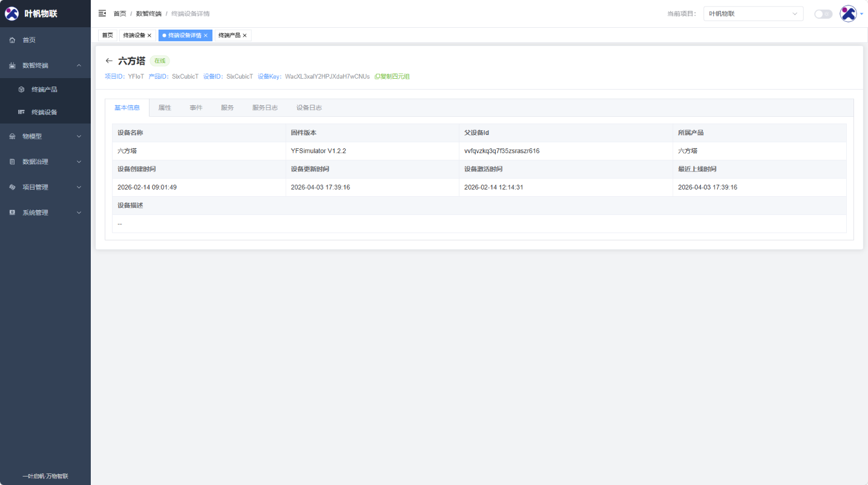Click the 终端设备 icon in the sidebar
This screenshot has height=485, width=868.
coord(21,112)
